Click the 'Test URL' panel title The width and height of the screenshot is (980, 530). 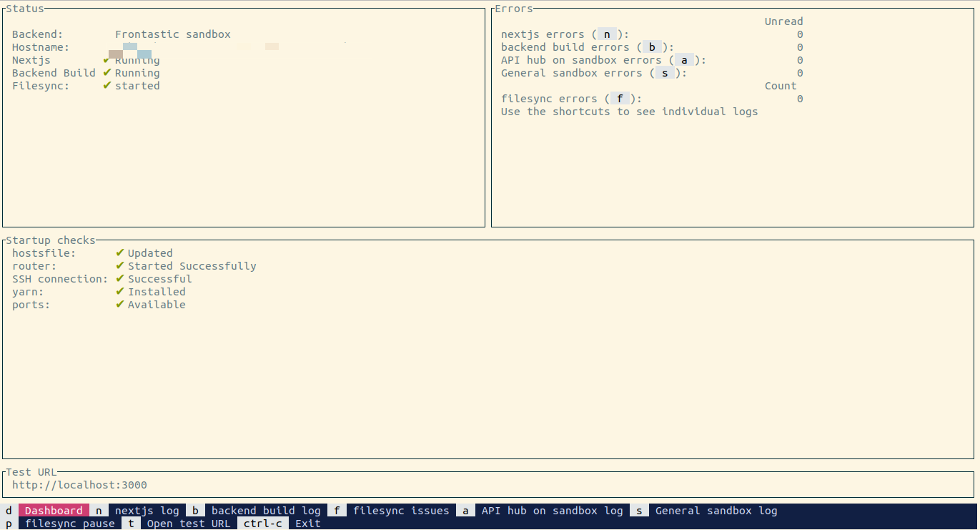(x=31, y=472)
